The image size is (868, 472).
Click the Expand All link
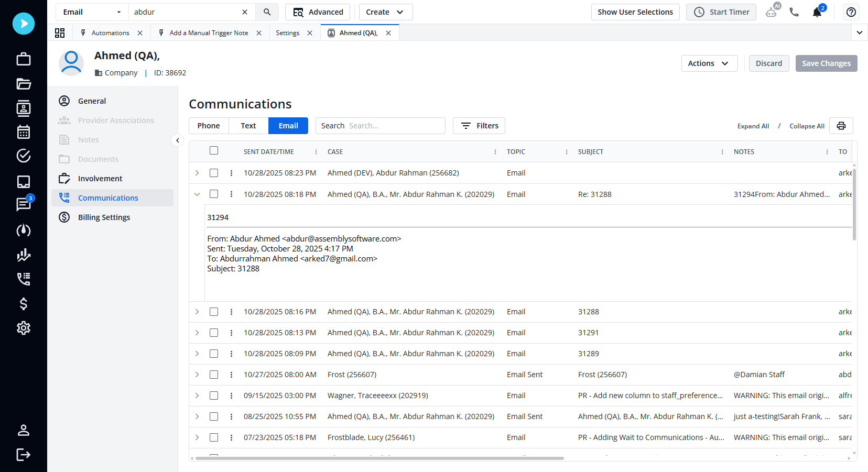click(753, 126)
